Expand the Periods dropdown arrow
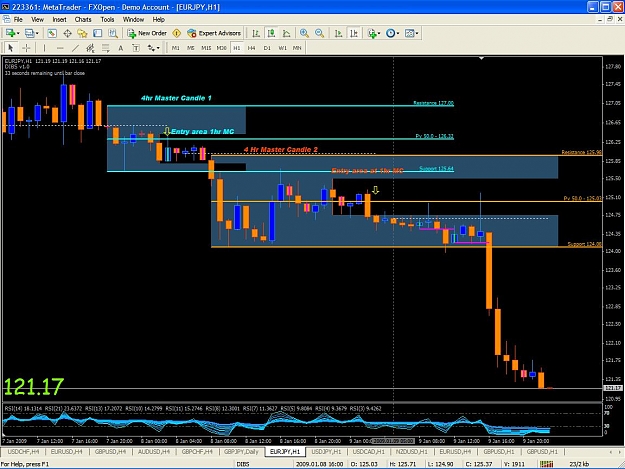Viewport: 625px width, 469px height. click(x=397, y=33)
